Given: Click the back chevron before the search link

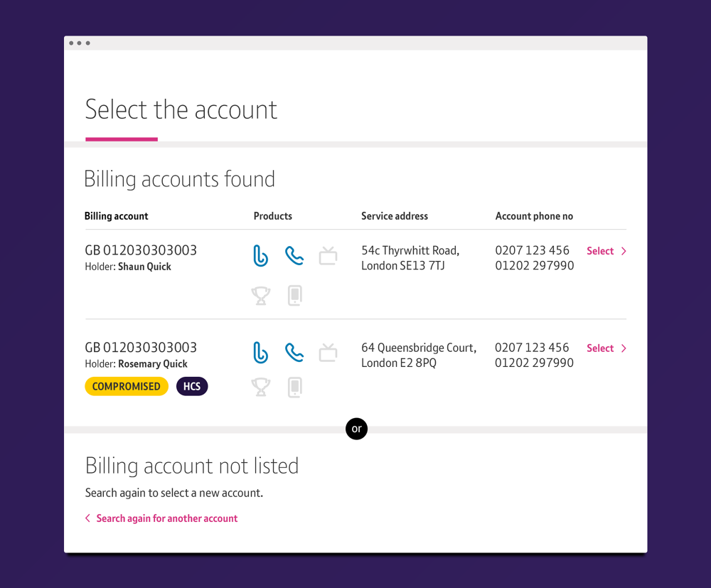Looking at the screenshot, I should (x=87, y=518).
